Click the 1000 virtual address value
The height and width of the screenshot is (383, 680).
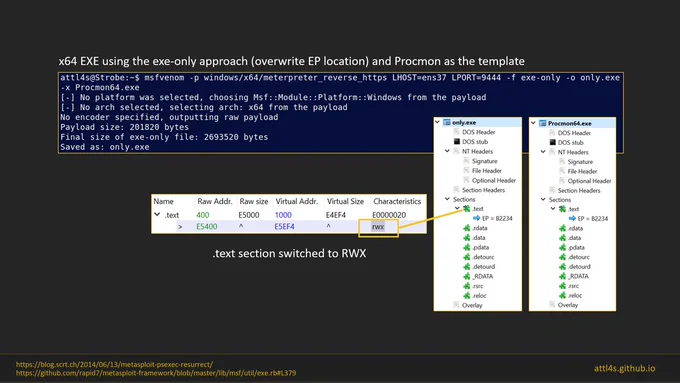point(283,215)
